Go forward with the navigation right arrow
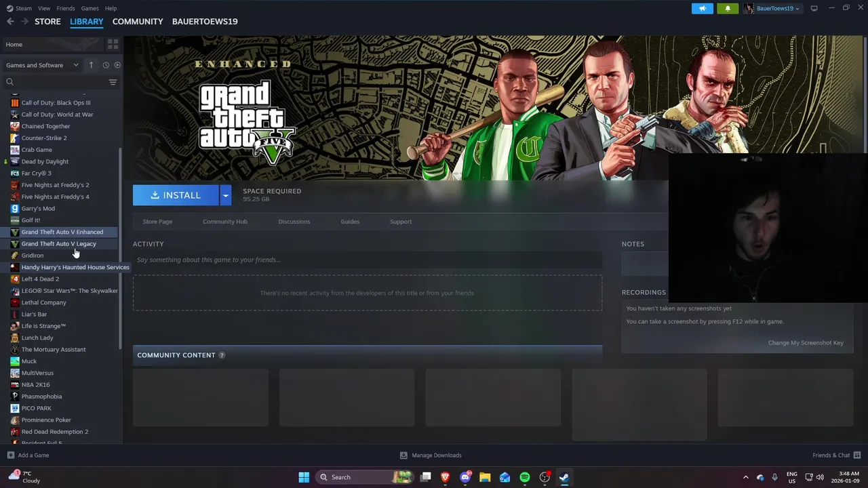Viewport: 868px width, 488px height. pos(24,22)
